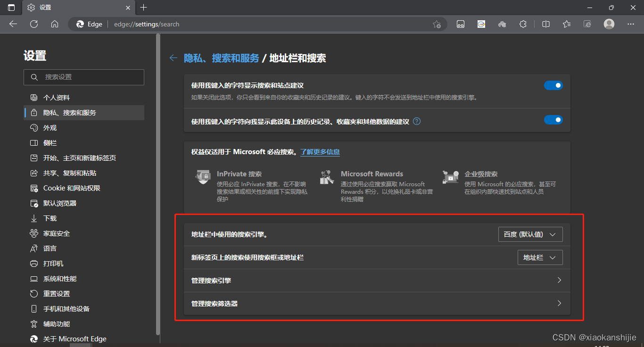The width and height of the screenshot is (644, 347).
Task: Open 重置设置 section
Action: pyautogui.click(x=84, y=294)
